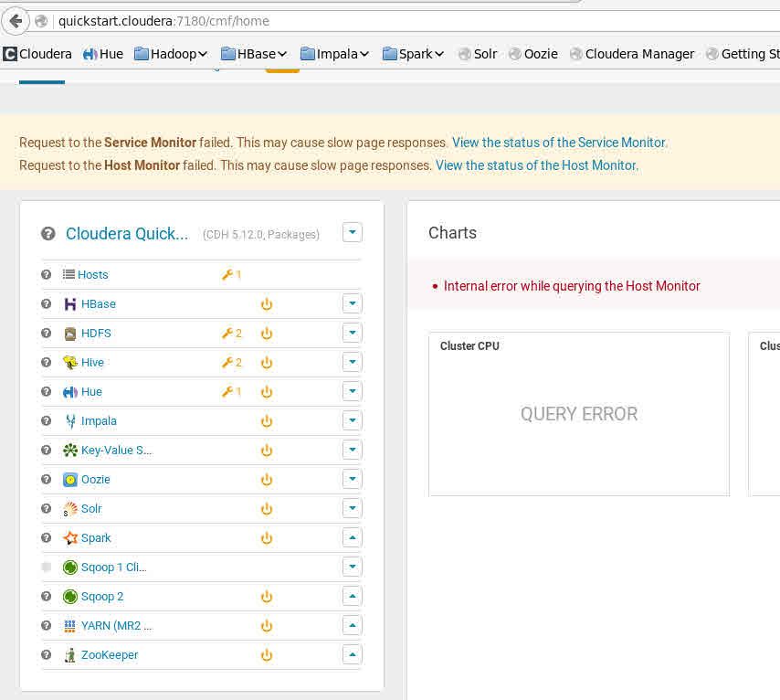Screen dimensions: 780x700
Task: Open Impala actions dropdown
Action: click(353, 420)
